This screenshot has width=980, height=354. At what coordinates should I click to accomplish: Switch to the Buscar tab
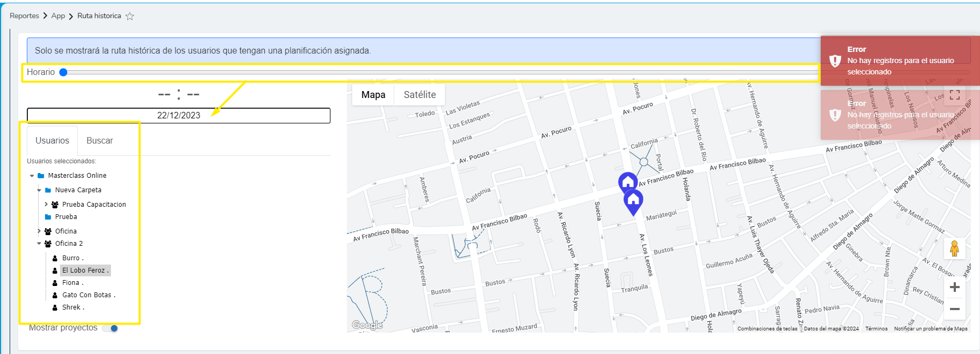pos(100,141)
